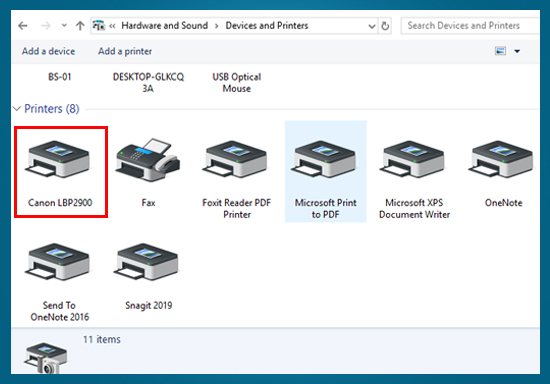Select the Microsoft Print to PDF icon
The height and width of the screenshot is (384, 550).
[x=324, y=159]
